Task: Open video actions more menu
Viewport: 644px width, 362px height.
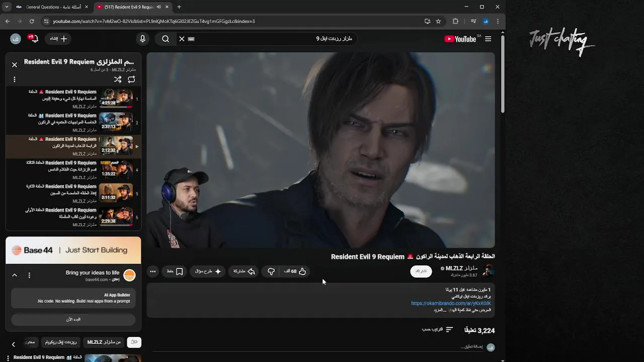Action: (153, 271)
